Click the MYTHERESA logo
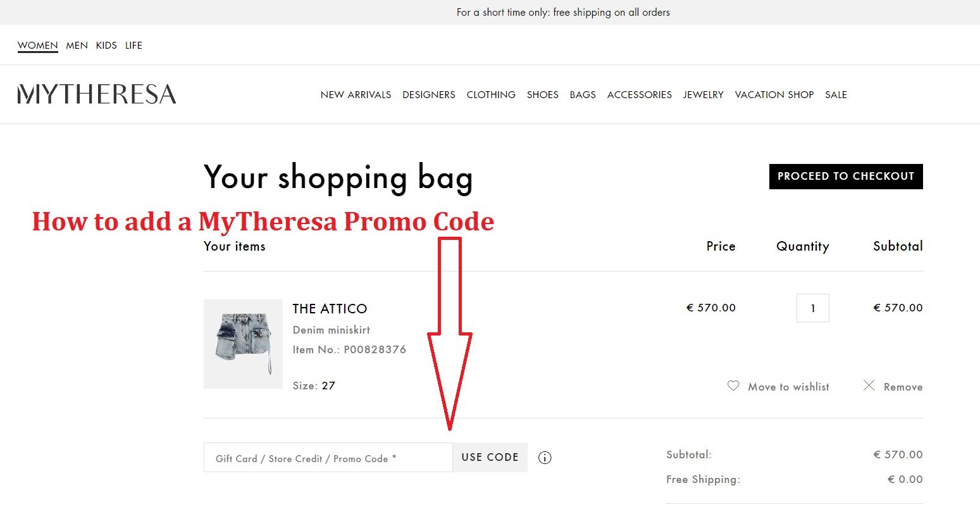The width and height of the screenshot is (980, 514). point(96,94)
